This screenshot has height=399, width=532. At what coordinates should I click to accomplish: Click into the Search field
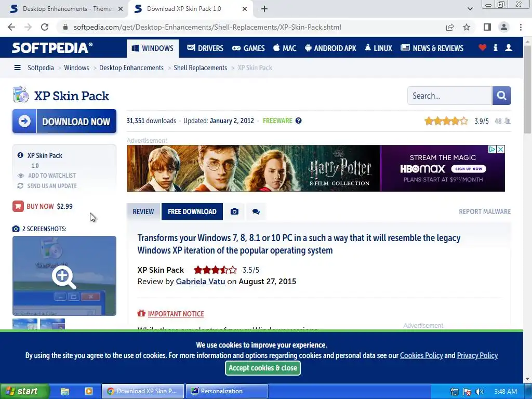pos(449,96)
